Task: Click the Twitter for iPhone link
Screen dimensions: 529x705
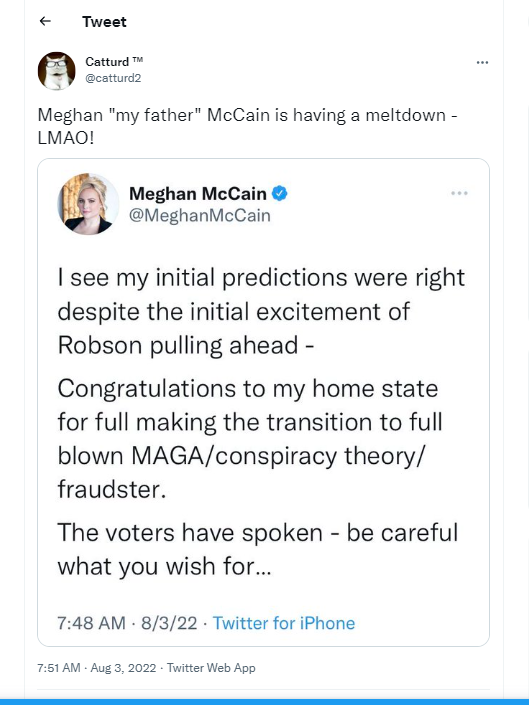Action: point(284,623)
